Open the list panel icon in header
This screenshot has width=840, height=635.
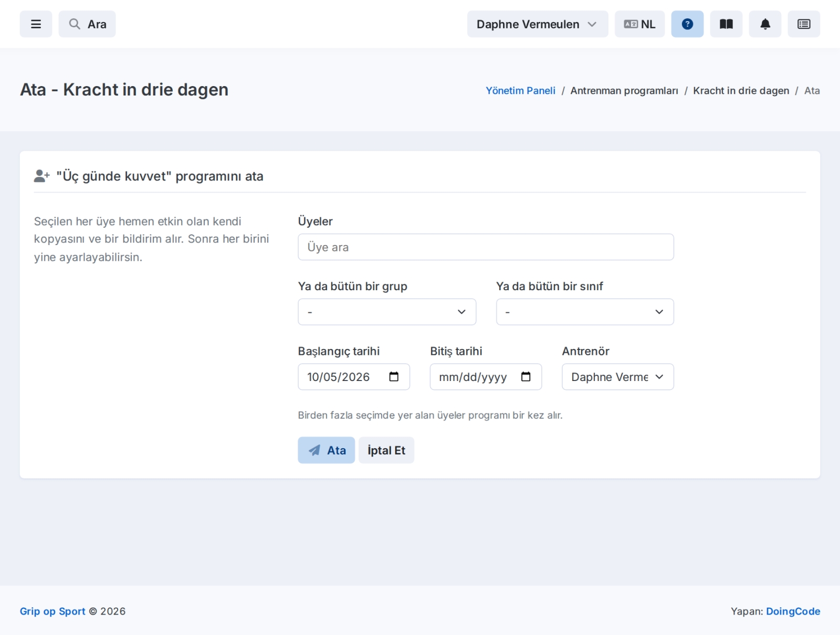[x=804, y=24]
